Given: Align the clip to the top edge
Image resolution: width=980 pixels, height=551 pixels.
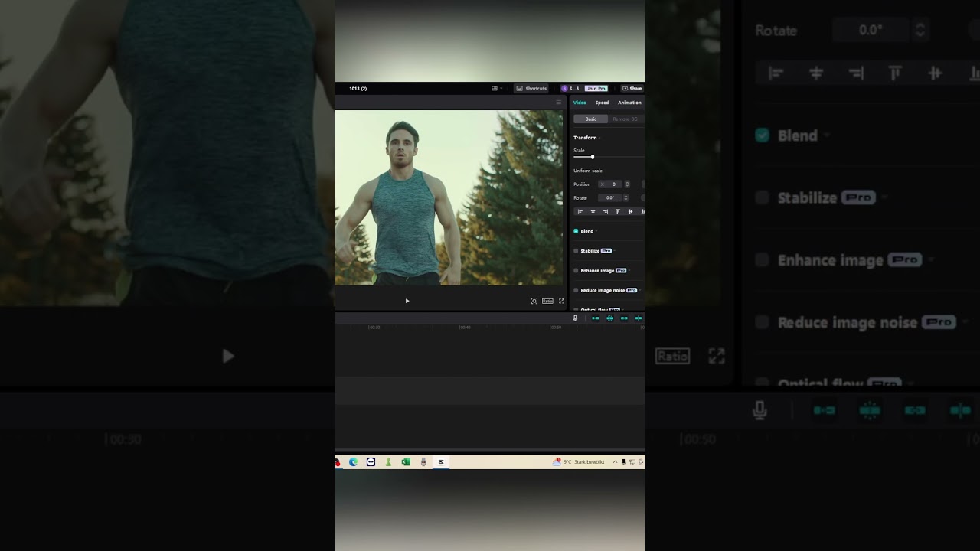Looking at the screenshot, I should (x=618, y=211).
